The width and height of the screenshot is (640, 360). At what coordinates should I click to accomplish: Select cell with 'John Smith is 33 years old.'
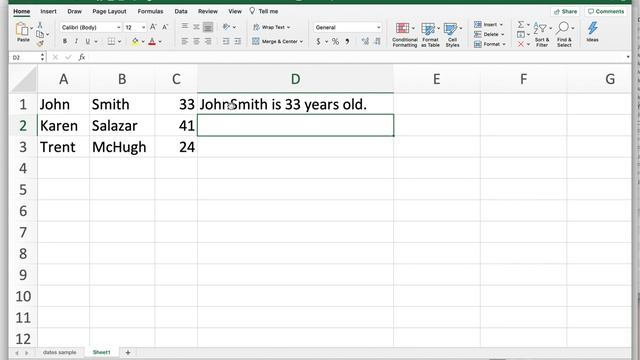[296, 104]
